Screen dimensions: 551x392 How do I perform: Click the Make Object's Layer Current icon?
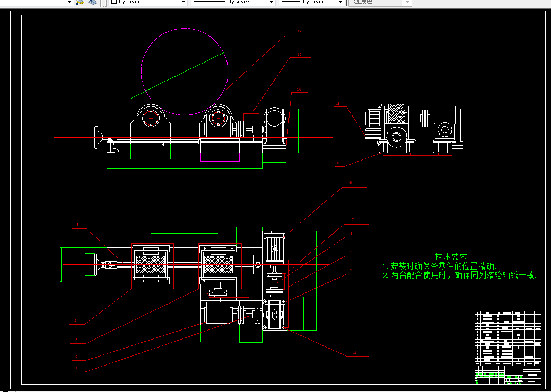(80, 2)
